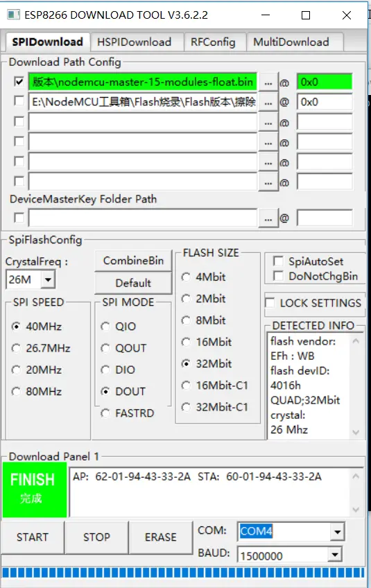Image resolution: width=371 pixels, height=588 pixels.
Task: Choose DIO SPI mode
Action: coord(105,370)
